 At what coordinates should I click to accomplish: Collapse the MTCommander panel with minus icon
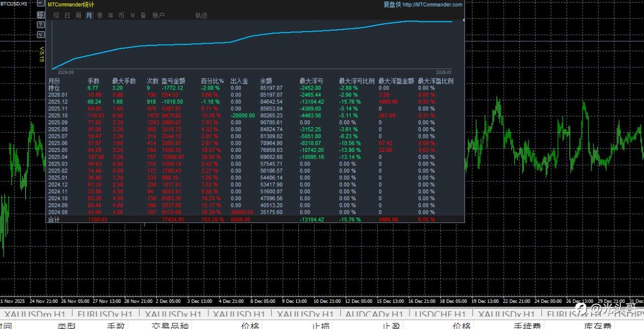coord(41,3)
